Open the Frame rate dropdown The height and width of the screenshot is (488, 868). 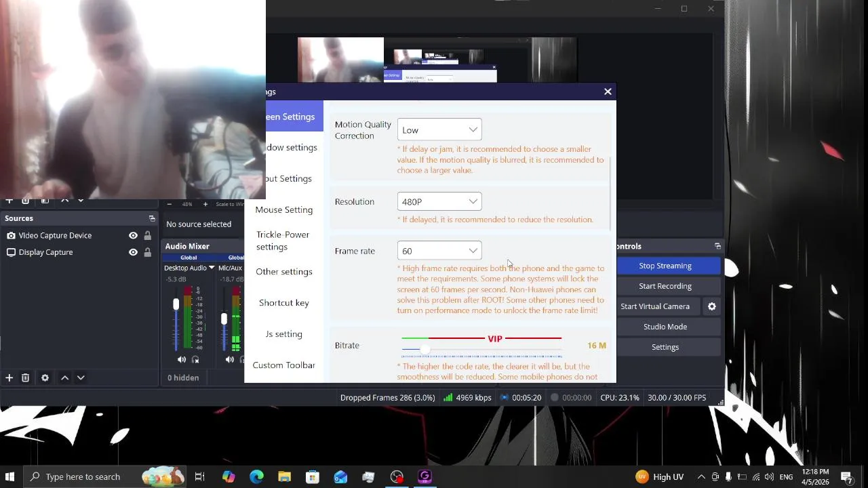coord(439,251)
